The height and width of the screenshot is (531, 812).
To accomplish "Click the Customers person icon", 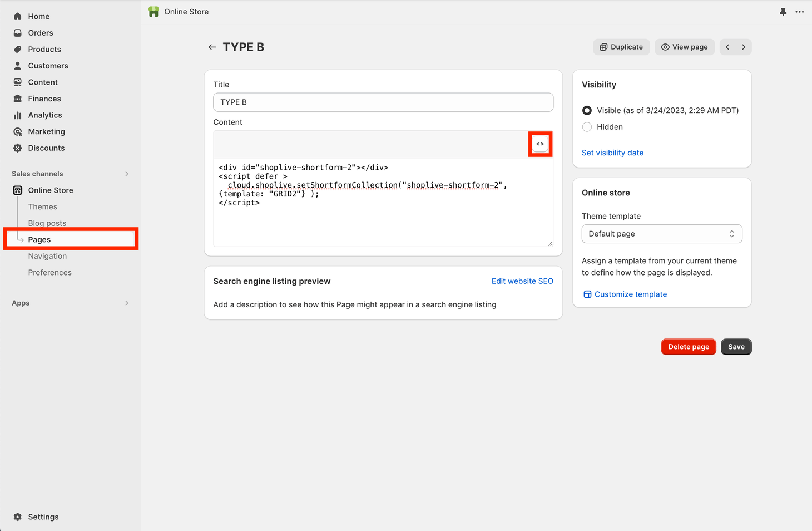I will point(18,66).
